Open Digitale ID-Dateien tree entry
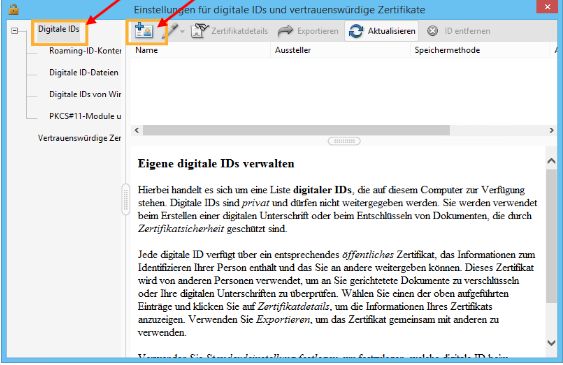The height and width of the screenshot is (365, 563). pos(84,72)
